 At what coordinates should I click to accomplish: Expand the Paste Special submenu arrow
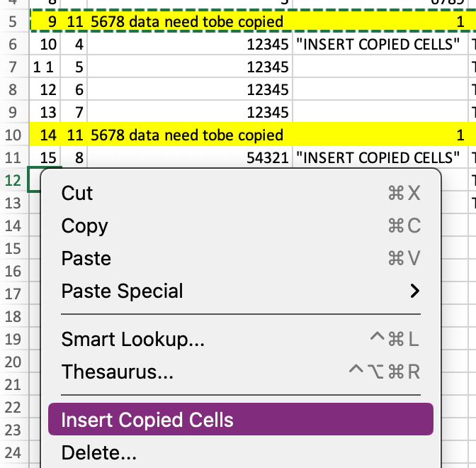click(414, 291)
